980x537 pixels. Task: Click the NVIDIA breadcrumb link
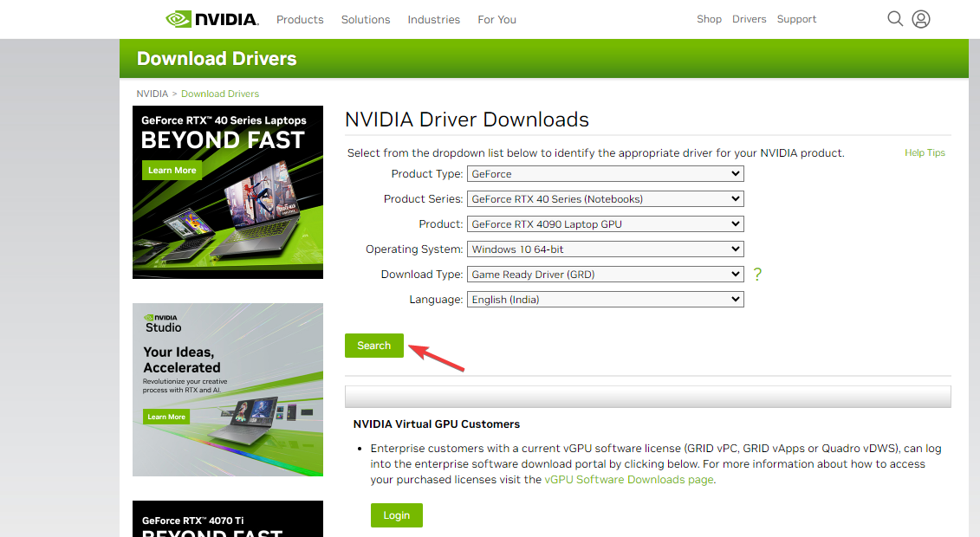153,94
